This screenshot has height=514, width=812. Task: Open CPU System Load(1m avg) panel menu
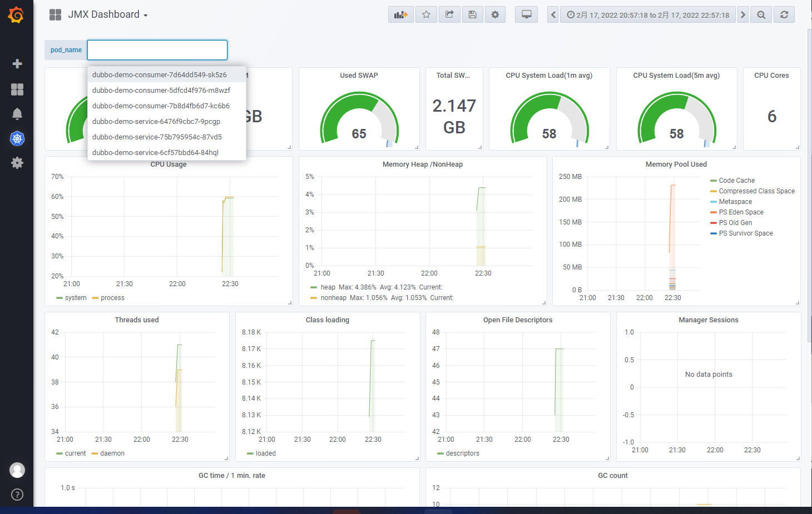[x=549, y=76]
